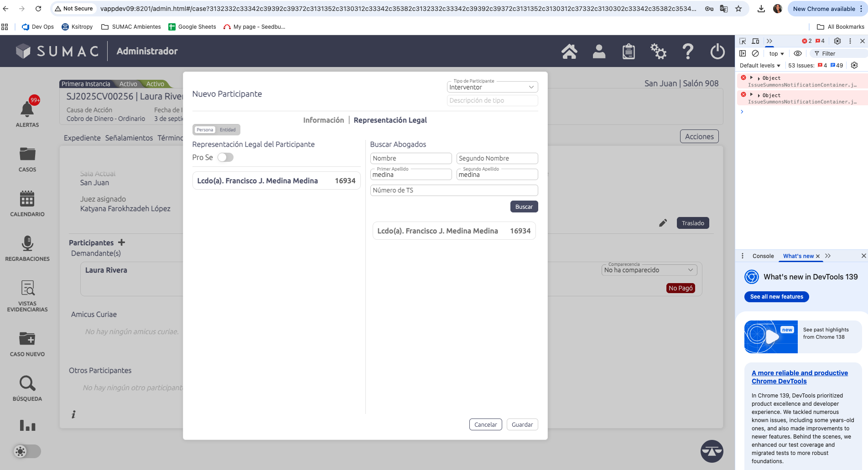Viewport: 868px width, 470px height.
Task: Toggle the Pro Se switch
Action: pyautogui.click(x=225, y=157)
